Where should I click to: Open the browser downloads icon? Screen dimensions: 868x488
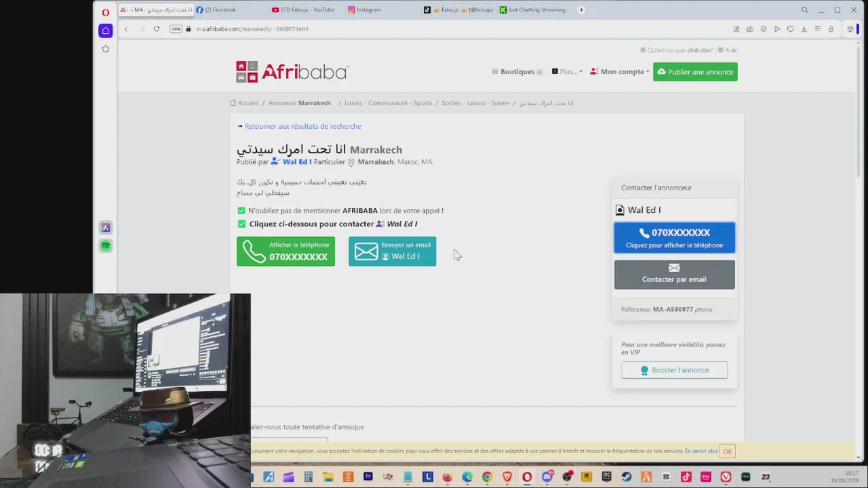tap(804, 29)
